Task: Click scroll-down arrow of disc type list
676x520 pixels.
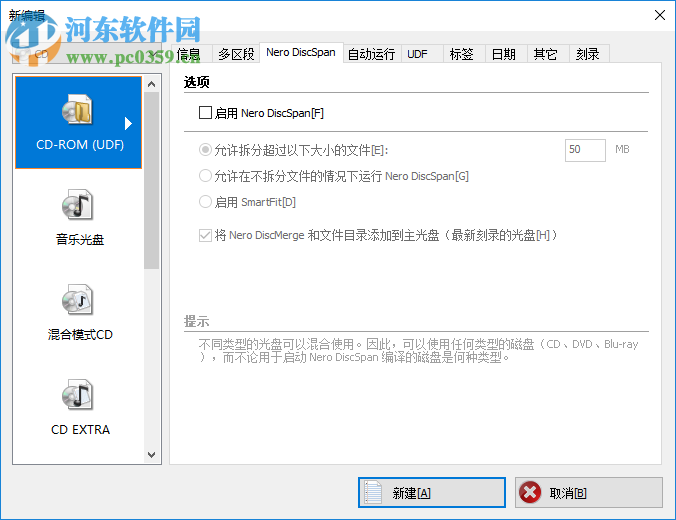Action: (x=151, y=454)
